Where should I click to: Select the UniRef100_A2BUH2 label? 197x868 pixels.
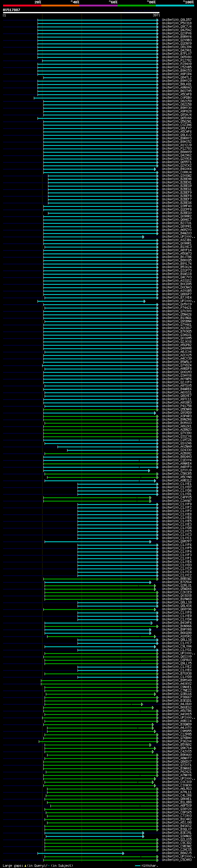coord(176,454)
